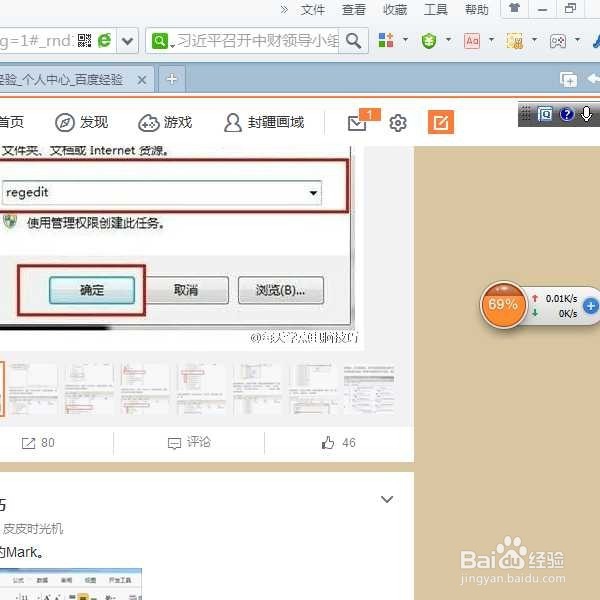Screen dimensions: 600x600
Task: Open settings gear icon on page
Action: 398,123
